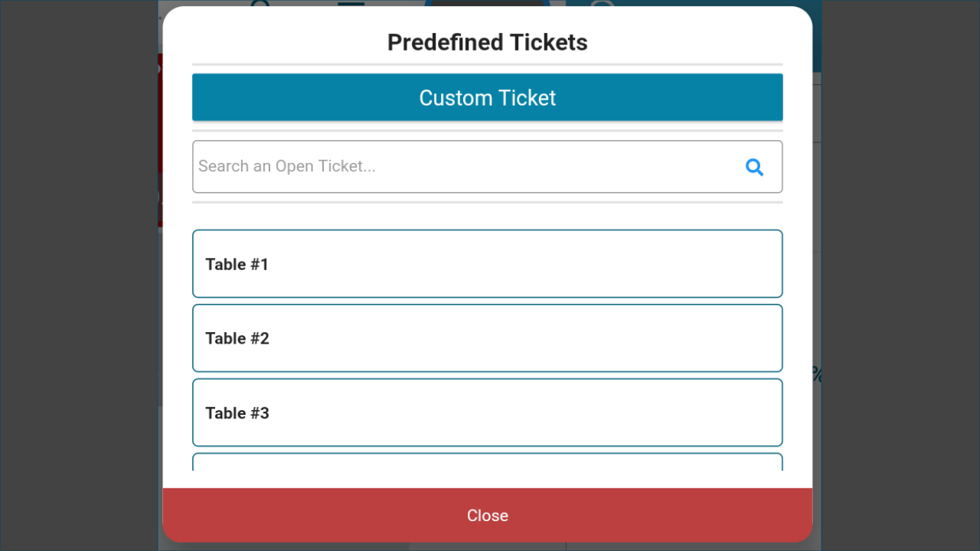980x551 pixels.
Task: Focus the Search an Open Ticket field
Action: click(487, 167)
